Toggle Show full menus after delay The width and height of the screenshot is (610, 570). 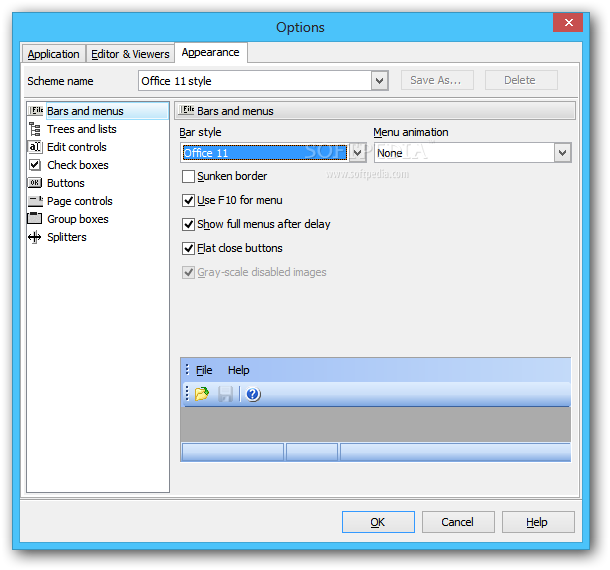[x=188, y=224]
